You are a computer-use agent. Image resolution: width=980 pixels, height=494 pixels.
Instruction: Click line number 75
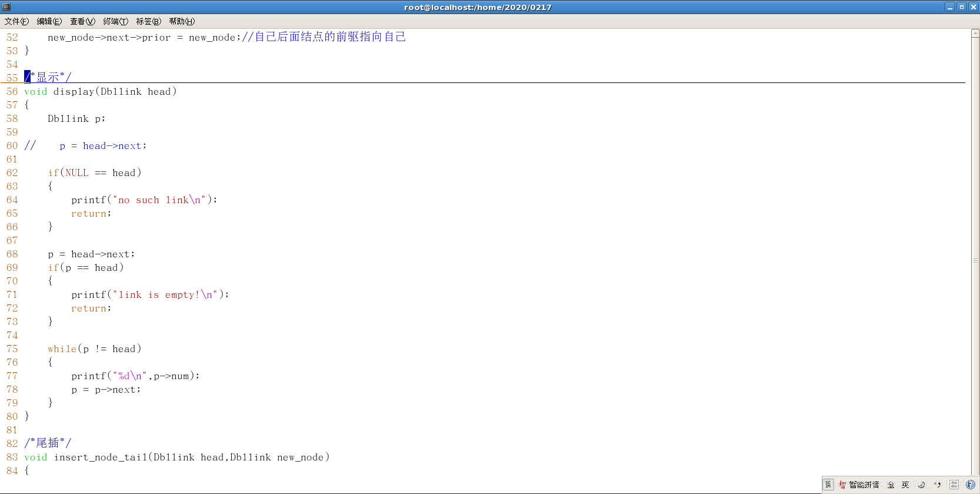(x=12, y=349)
